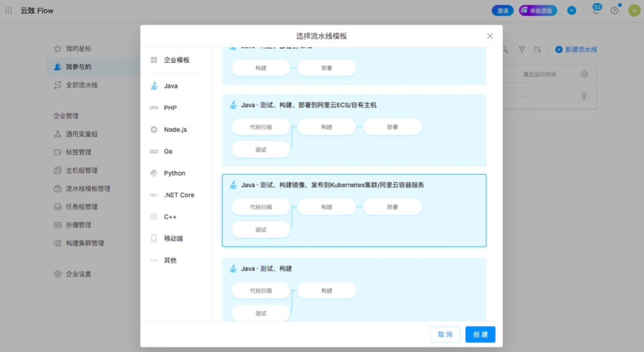The width and height of the screenshot is (644, 352).
Task: Open the 云效 Flow app grid launcher
Action: click(x=8, y=10)
